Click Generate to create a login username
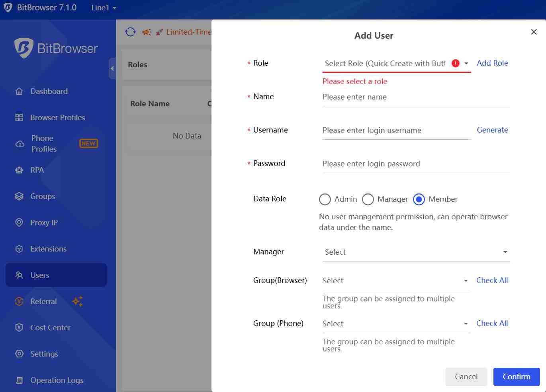 (x=493, y=130)
